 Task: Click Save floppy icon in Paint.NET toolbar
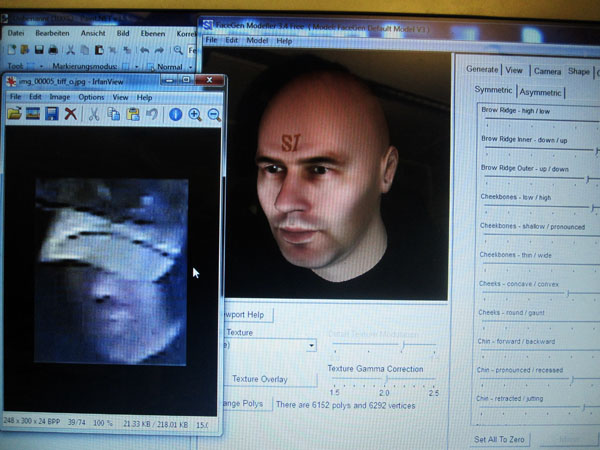(x=39, y=50)
